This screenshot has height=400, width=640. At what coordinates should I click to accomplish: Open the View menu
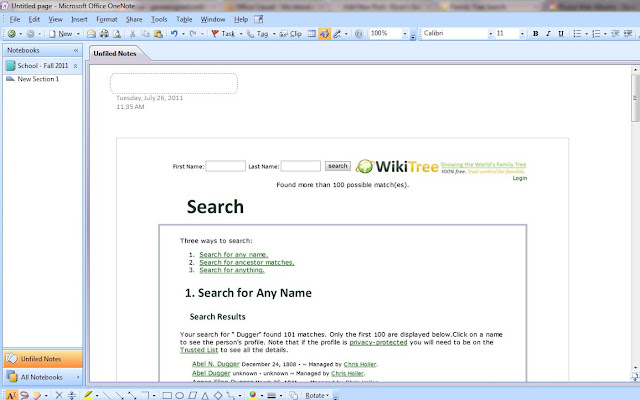click(x=56, y=19)
